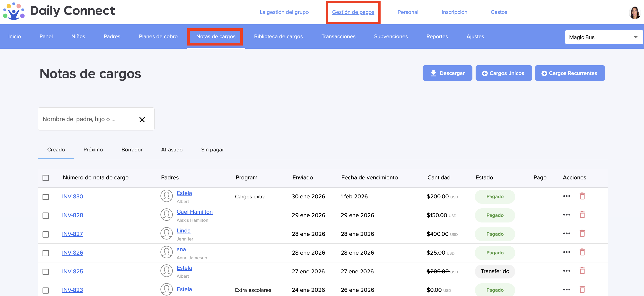Check the select-all header checkbox

click(45, 178)
